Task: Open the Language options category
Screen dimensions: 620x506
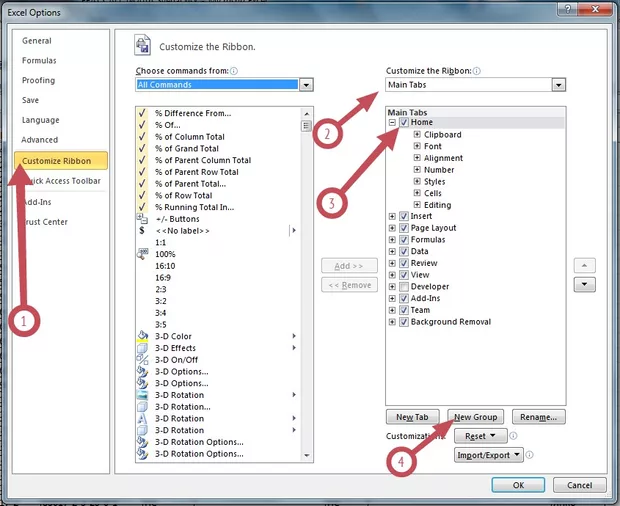Action: [x=40, y=120]
